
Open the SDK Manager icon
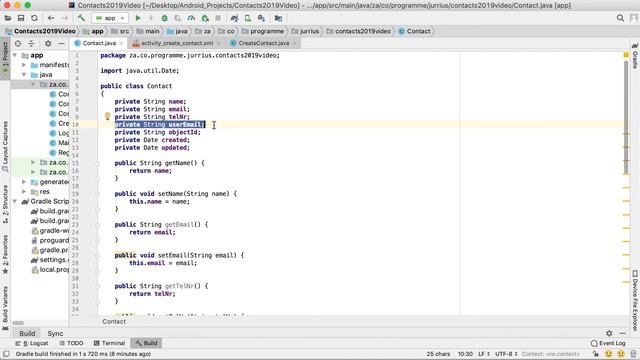point(261,18)
